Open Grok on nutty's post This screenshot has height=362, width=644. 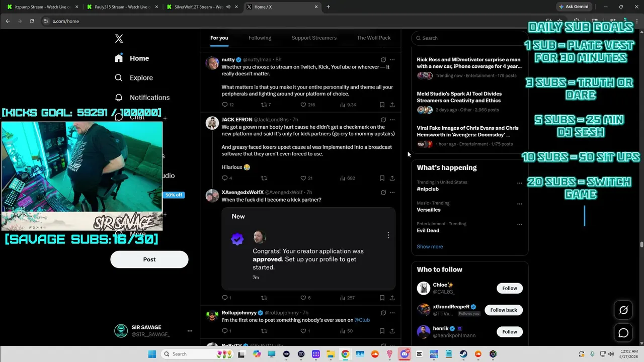pos(383,60)
